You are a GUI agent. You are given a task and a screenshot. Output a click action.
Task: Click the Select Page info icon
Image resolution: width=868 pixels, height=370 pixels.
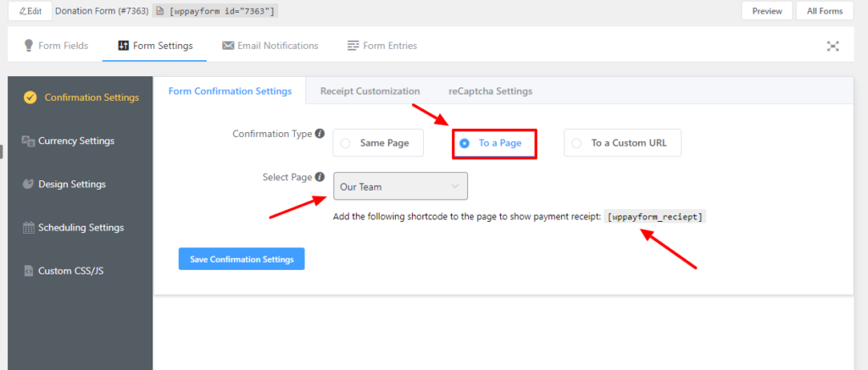[x=320, y=177]
